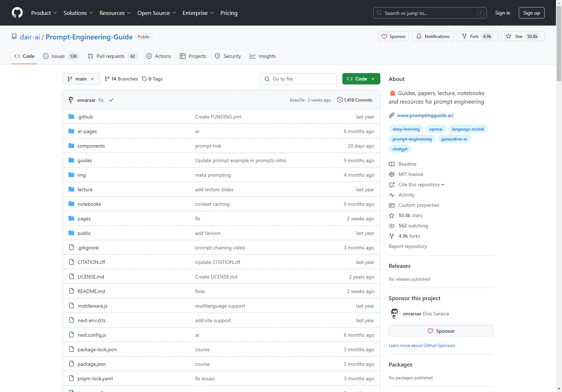Open the guides folder
The height and width of the screenshot is (392, 562).
(x=85, y=160)
